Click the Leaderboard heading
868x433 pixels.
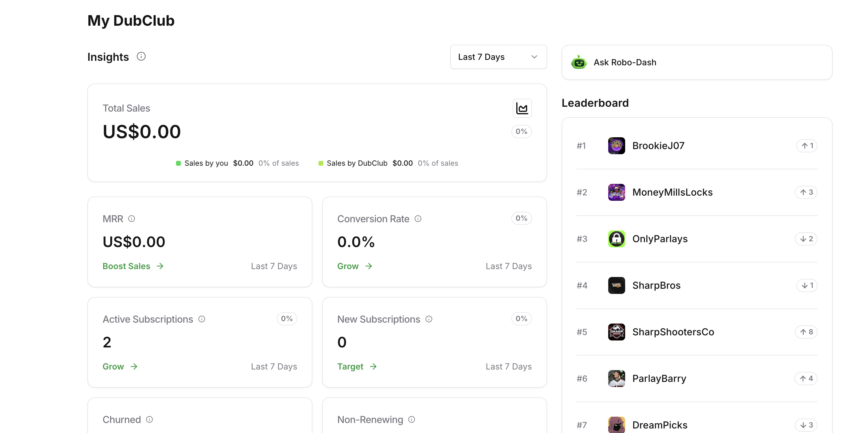(595, 103)
